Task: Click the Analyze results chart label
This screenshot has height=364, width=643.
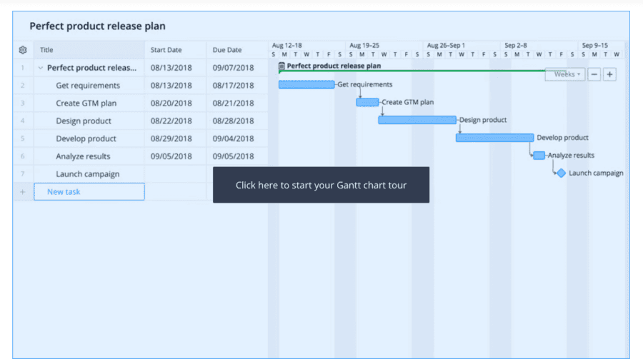Action: coord(571,156)
